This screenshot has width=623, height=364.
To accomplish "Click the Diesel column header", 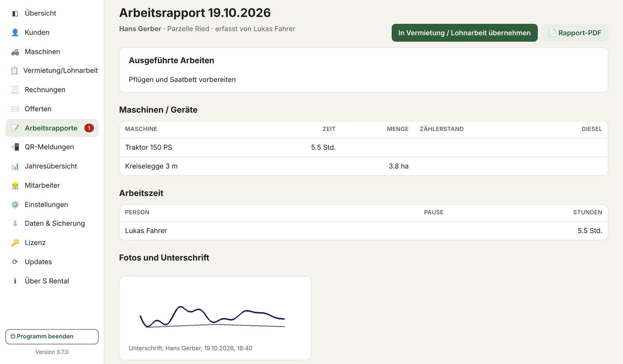I will (x=592, y=129).
